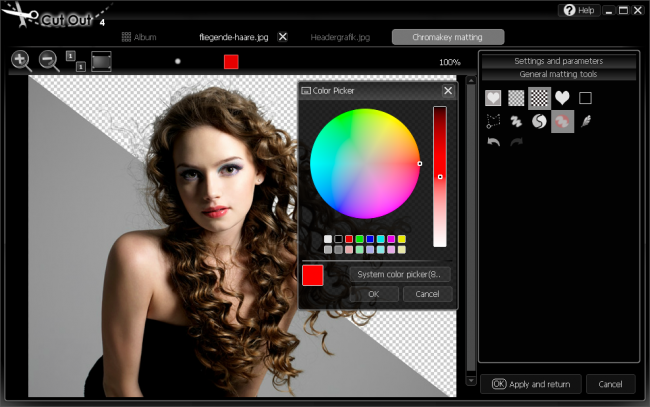Choose the gray scribble brush tool
Viewport: 650px width, 407px height.
[x=516, y=121]
